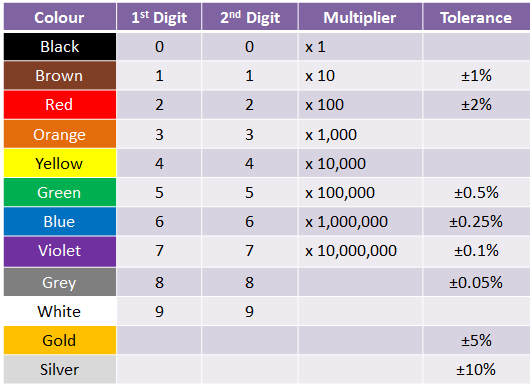Screen dimensions: 532x388
Task: Click the Tolerance column header
Action: tap(476, 17)
